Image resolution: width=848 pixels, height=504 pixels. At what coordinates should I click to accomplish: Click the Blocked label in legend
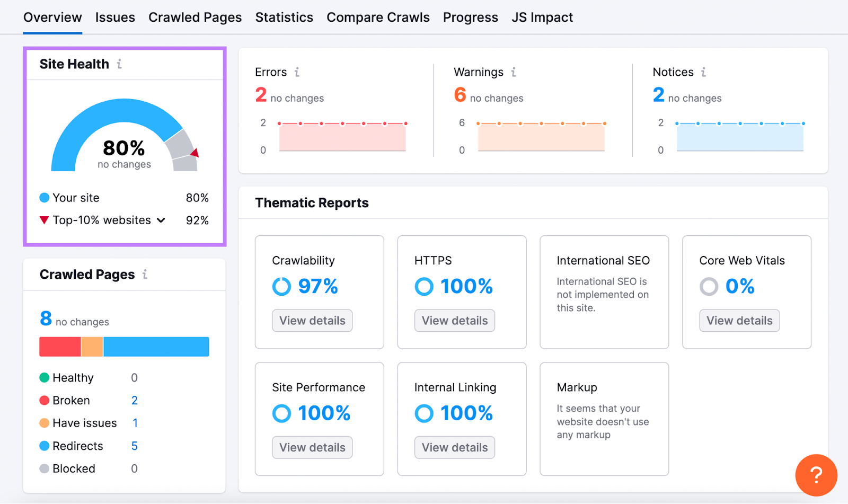tap(74, 469)
